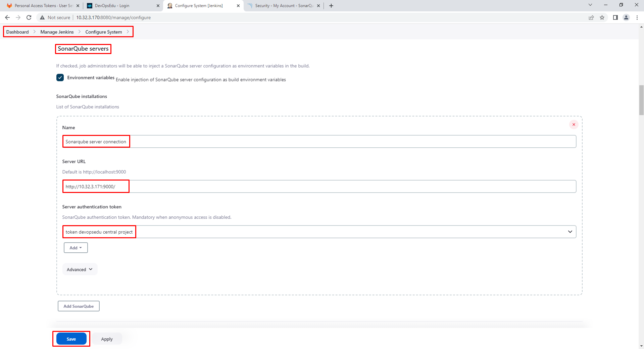The image size is (644, 349).
Task: Switch to the DevOpsEdu Login tab
Action: point(122,6)
